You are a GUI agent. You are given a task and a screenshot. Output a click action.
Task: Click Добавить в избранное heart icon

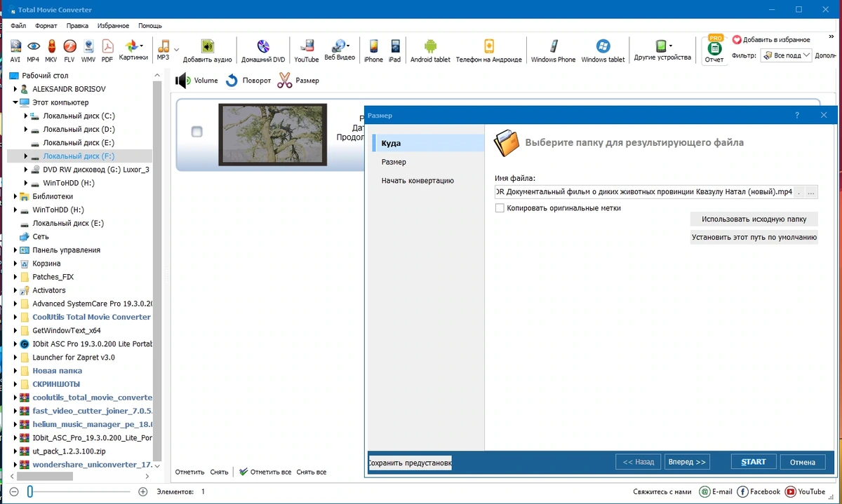pyautogui.click(x=737, y=40)
